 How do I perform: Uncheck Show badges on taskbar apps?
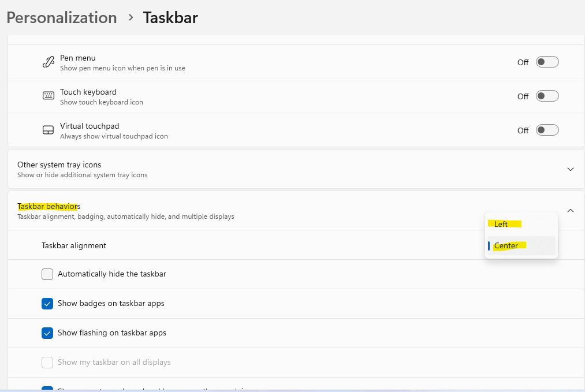(x=47, y=303)
